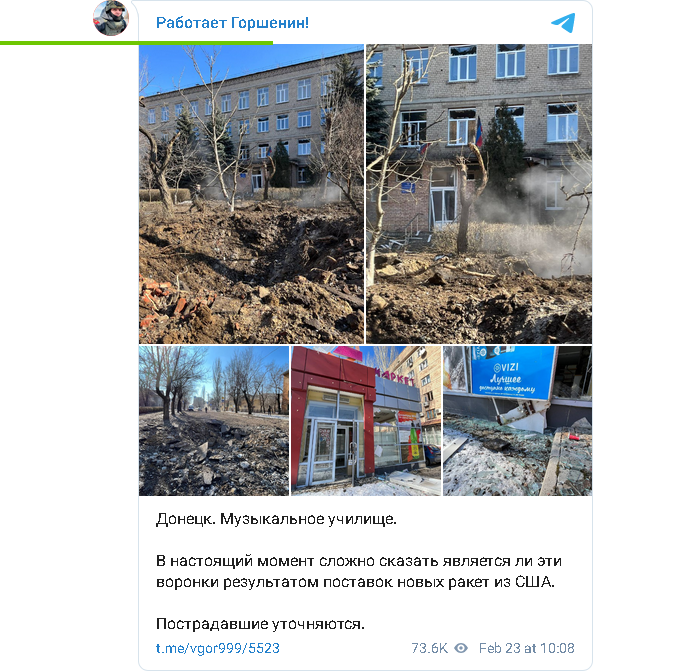Click the green progress bar at top
The image size is (686, 671).
click(x=136, y=43)
